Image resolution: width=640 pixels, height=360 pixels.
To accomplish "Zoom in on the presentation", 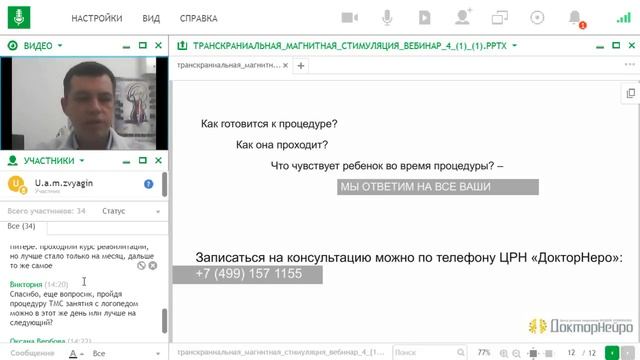I will tap(504, 353).
